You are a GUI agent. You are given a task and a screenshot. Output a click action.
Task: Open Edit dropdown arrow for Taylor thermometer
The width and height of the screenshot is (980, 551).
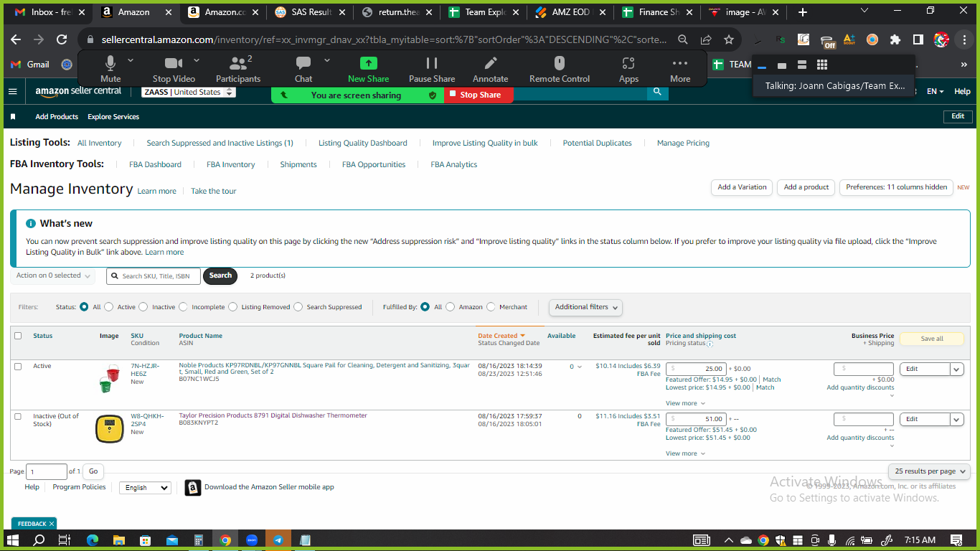pyautogui.click(x=956, y=419)
